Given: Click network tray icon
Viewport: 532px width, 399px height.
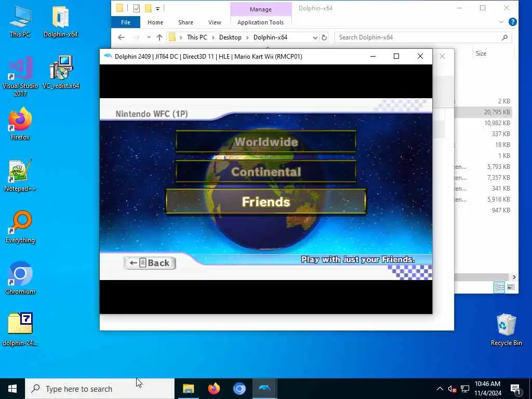Looking at the screenshot, I should [x=465, y=389].
